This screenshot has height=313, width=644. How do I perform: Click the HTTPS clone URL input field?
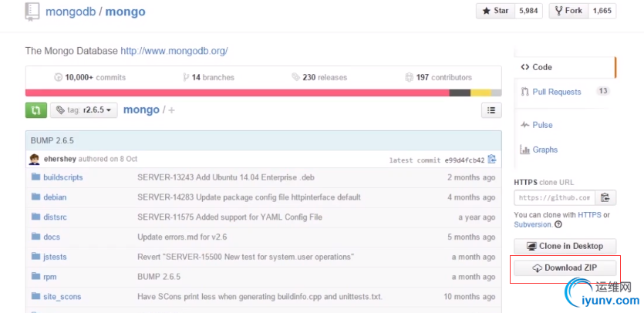[555, 197]
